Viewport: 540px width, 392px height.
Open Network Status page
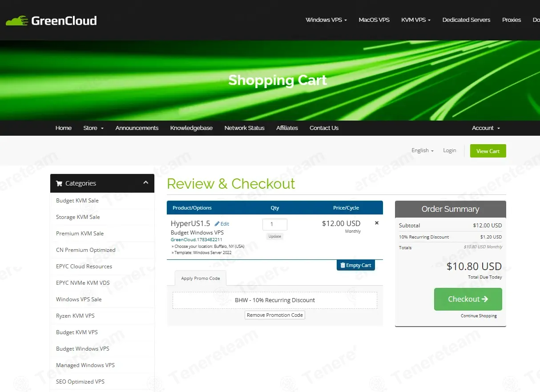pos(245,128)
